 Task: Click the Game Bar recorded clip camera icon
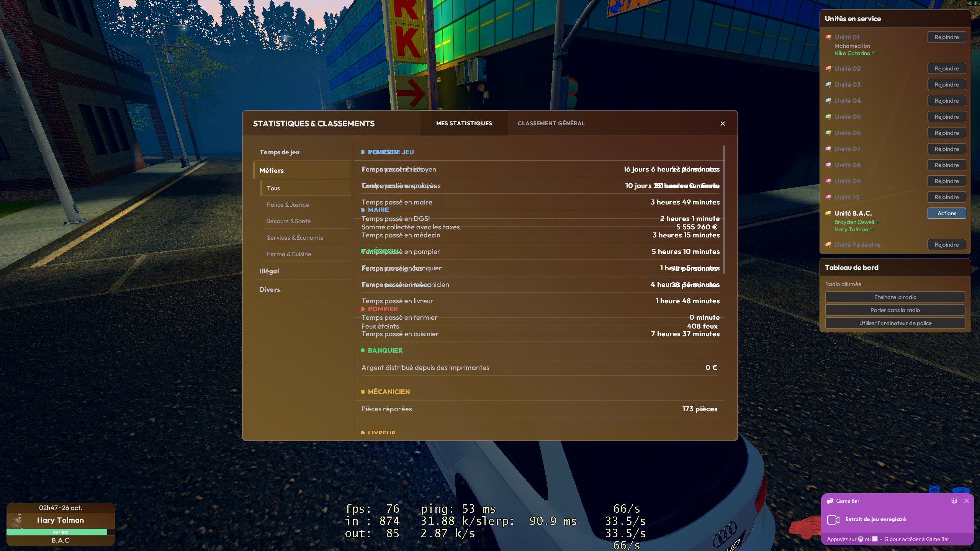[833, 520]
